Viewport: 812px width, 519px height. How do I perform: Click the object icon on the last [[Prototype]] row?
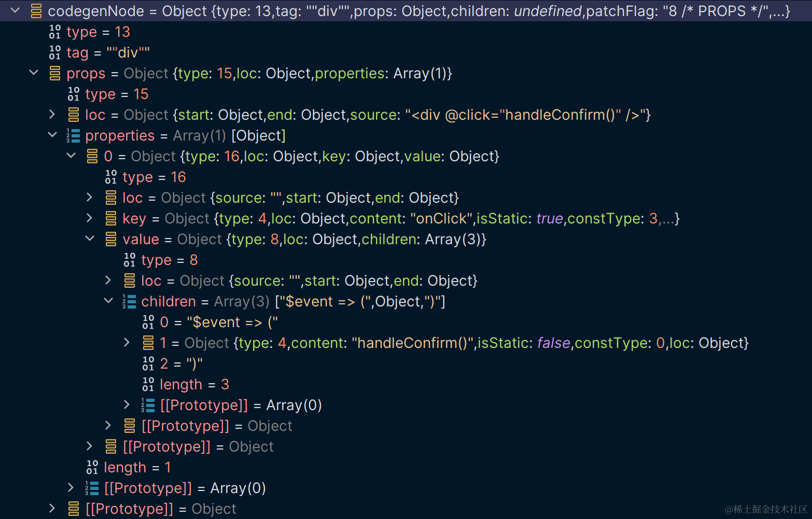tap(74, 509)
